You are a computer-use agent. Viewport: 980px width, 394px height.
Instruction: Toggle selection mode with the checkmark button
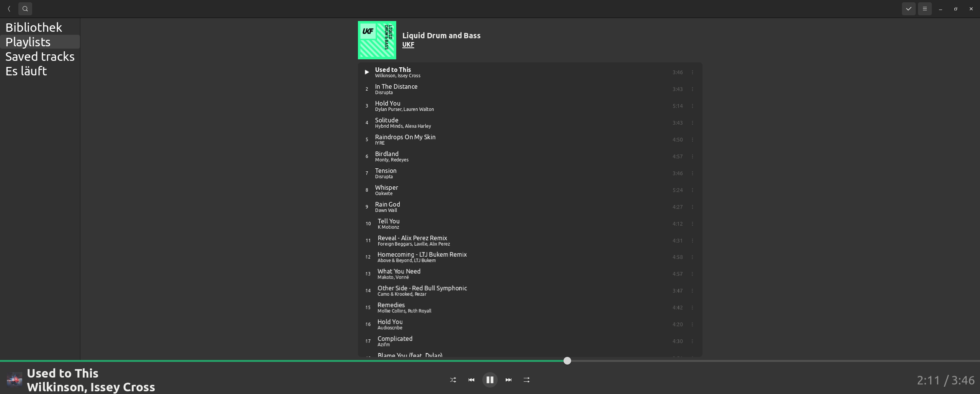[908, 9]
